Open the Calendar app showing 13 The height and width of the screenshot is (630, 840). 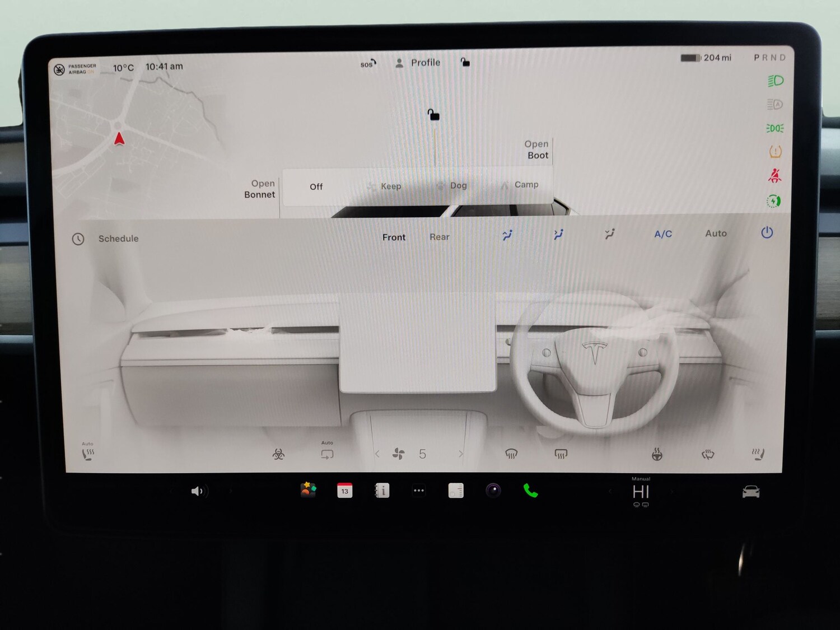pyautogui.click(x=344, y=491)
